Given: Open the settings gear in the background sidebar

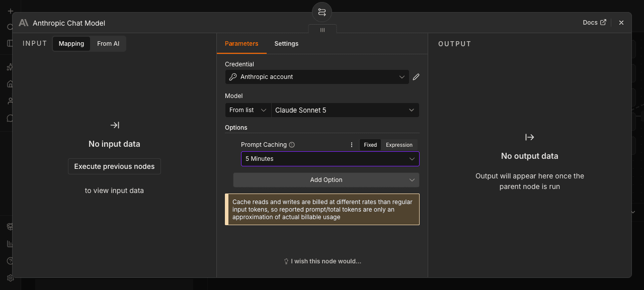Looking at the screenshot, I should (x=10, y=278).
